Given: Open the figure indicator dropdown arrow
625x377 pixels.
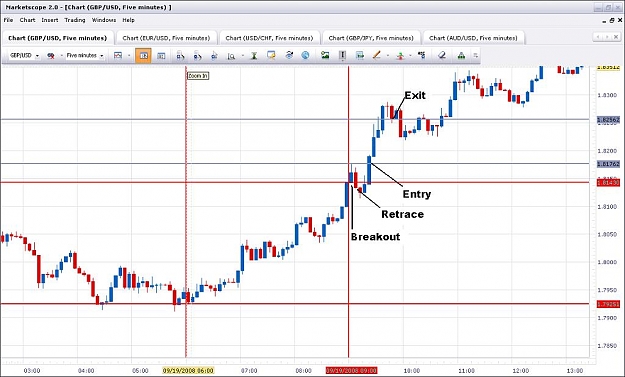Looking at the screenshot, I should click(411, 56).
